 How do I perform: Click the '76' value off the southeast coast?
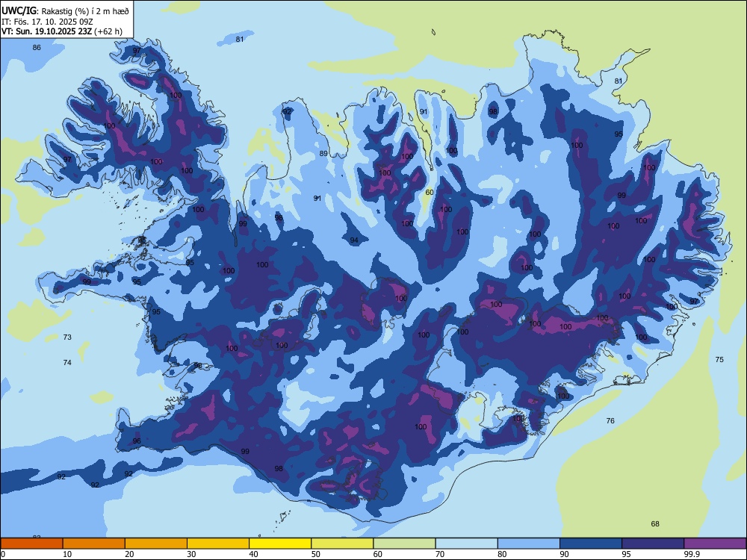[610, 420]
